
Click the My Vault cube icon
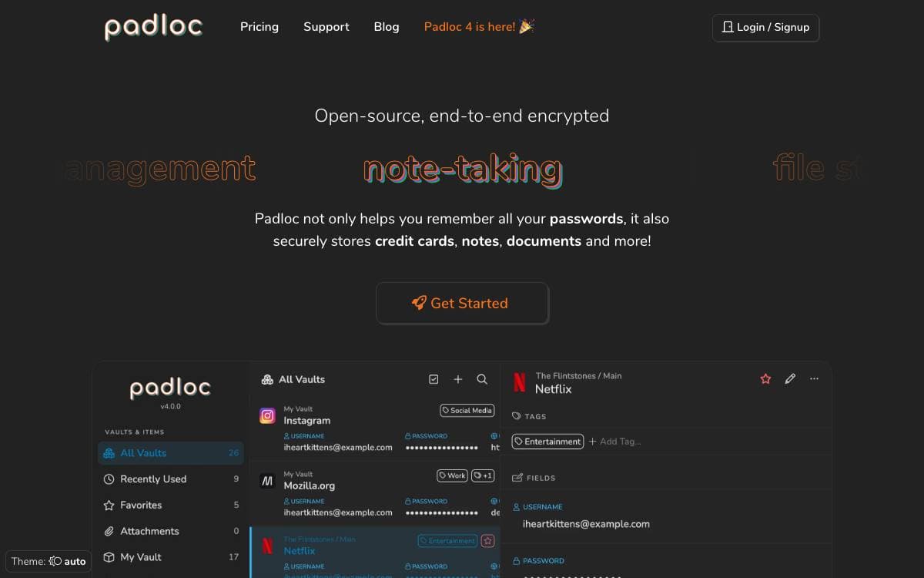pos(109,557)
